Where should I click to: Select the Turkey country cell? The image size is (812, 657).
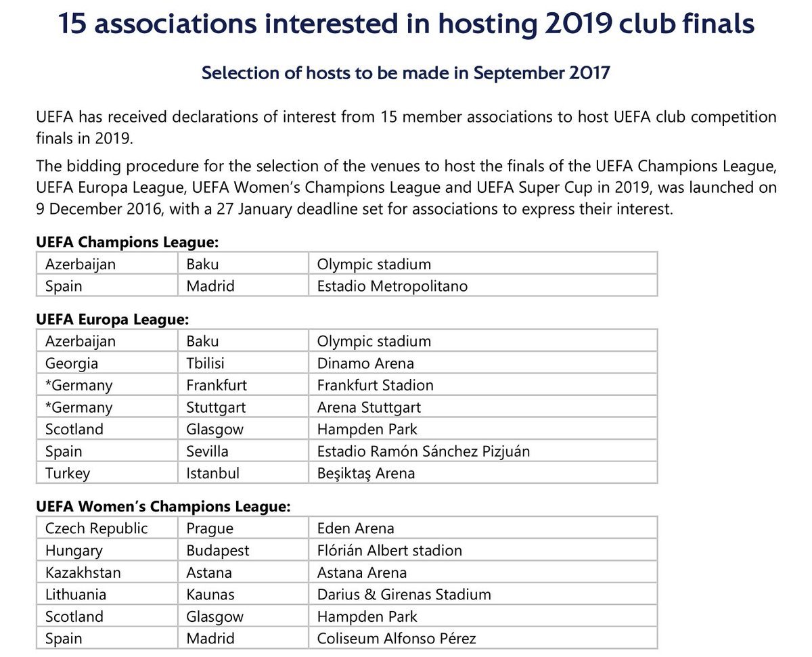pyautogui.click(x=108, y=473)
